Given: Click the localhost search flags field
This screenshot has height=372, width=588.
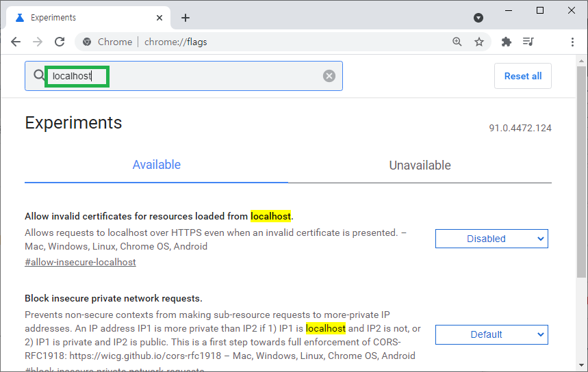Looking at the screenshot, I should 183,76.
